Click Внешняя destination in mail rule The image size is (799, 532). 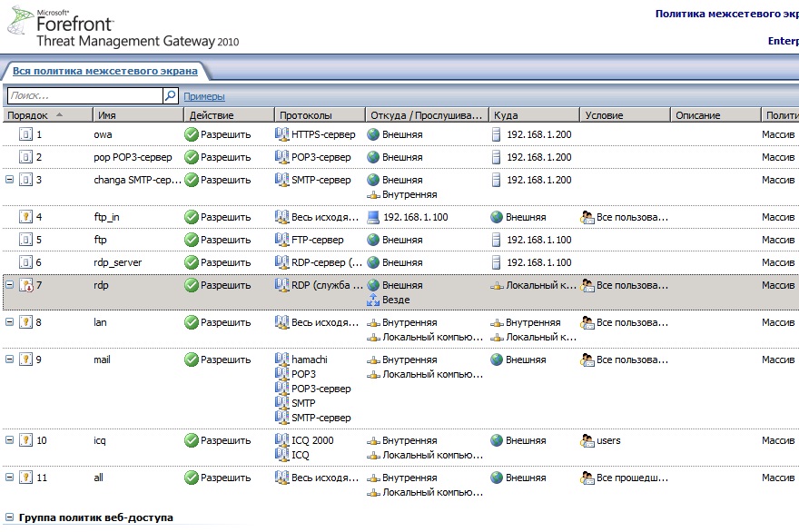(x=526, y=360)
